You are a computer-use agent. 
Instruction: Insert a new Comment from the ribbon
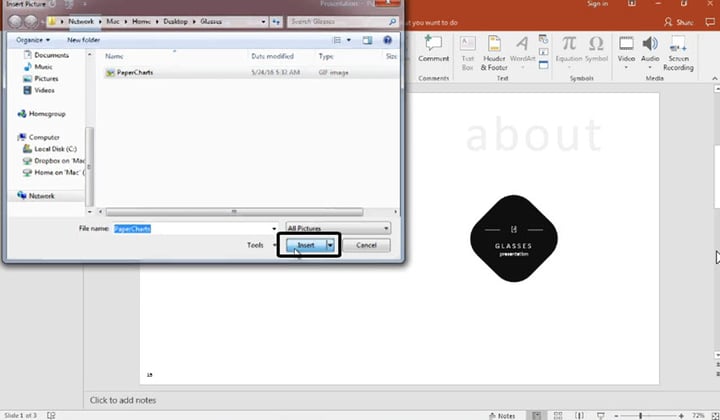[433, 49]
